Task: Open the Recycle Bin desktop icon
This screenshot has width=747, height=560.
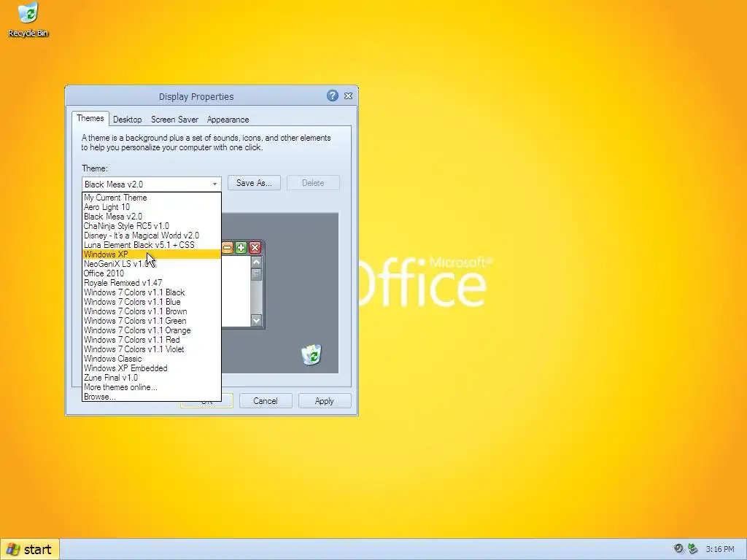Action: click(28, 20)
